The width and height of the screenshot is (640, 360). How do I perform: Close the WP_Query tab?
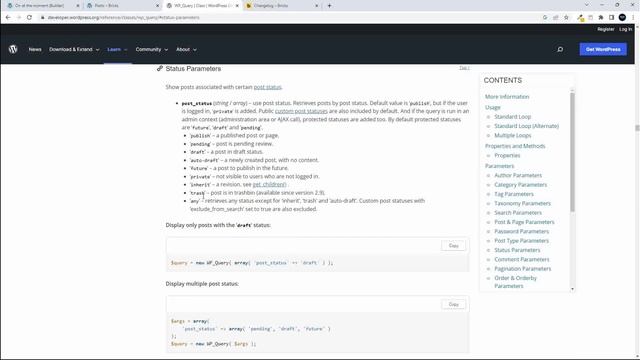tap(237, 6)
